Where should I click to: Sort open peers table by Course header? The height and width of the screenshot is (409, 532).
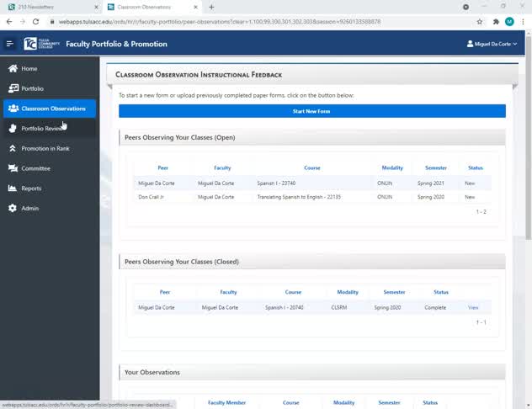289,167
